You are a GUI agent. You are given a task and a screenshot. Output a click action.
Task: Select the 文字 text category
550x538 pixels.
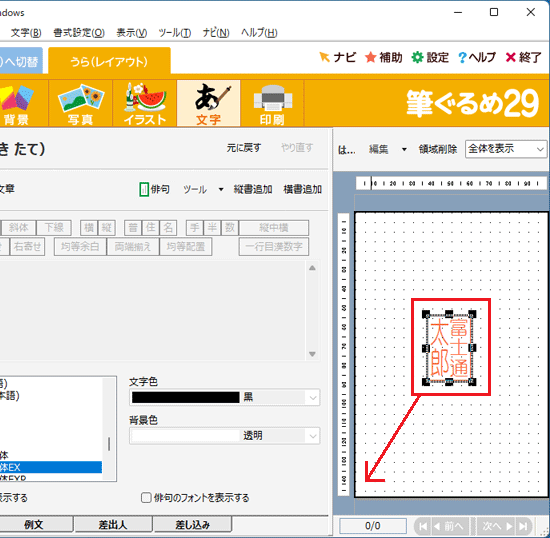[208, 103]
